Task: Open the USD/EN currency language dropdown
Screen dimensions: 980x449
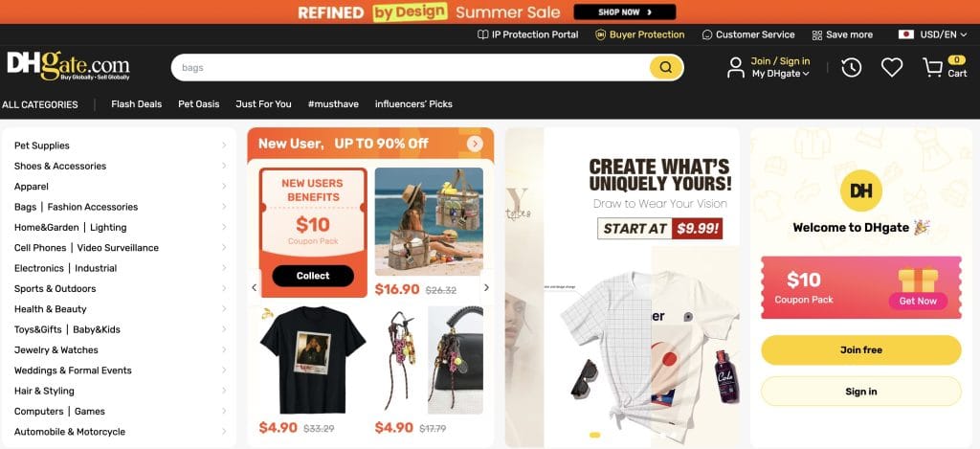Action: 932,34
